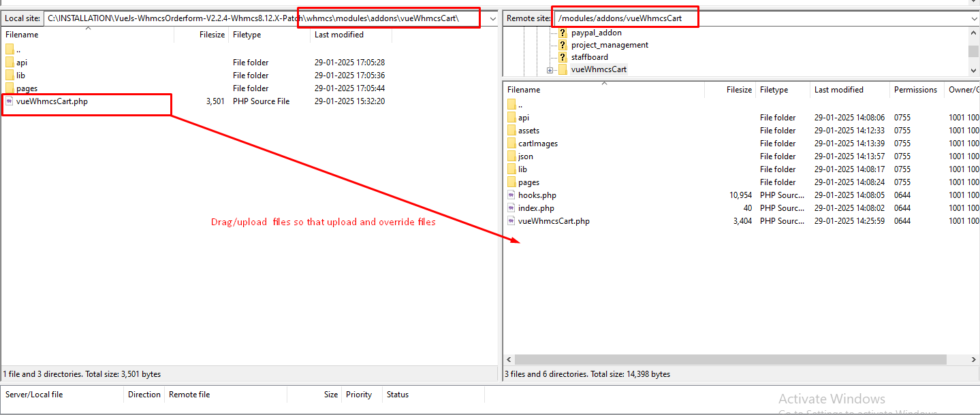The image size is (980, 415).
Task: Sort local files by Last modified column
Action: [x=339, y=35]
